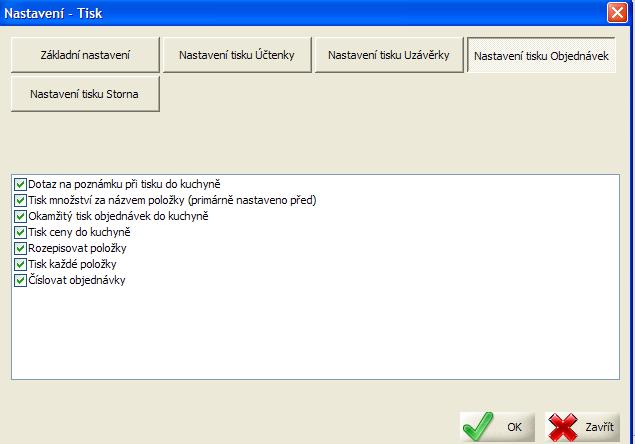The width and height of the screenshot is (635, 444).
Task: Click the 'Nastavení - Tisk' title bar
Action: click(300, 13)
